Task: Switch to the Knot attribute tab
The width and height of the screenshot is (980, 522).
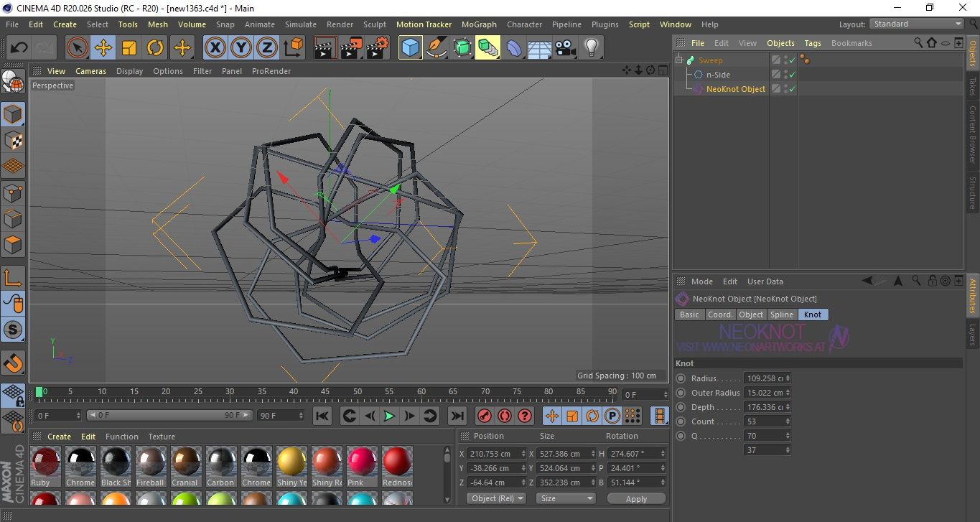Action: pos(813,314)
